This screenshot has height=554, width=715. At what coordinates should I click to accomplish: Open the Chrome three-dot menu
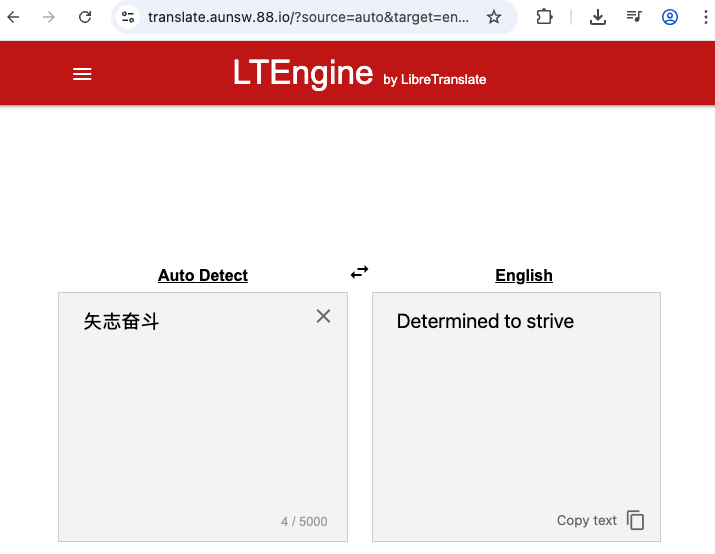click(x=704, y=17)
